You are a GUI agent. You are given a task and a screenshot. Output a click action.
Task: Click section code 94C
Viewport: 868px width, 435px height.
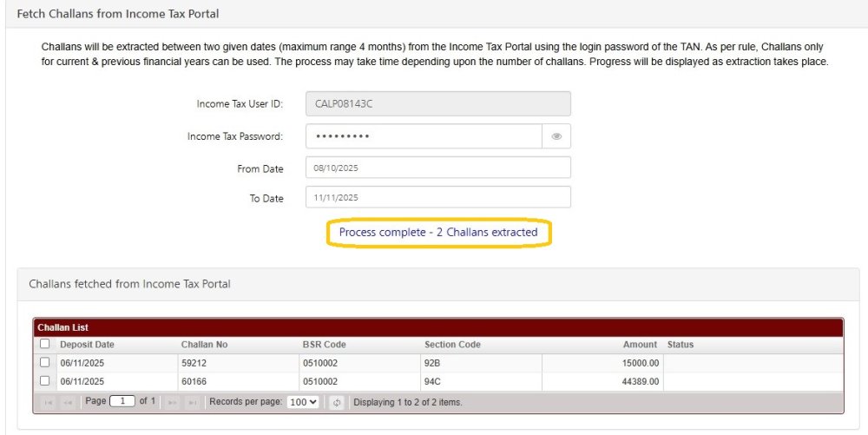coord(431,382)
